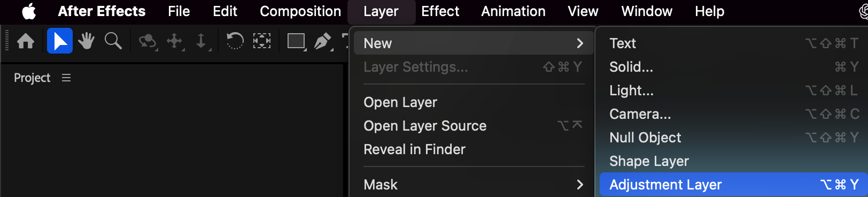Select the Pan camera tool
Image resolution: width=868 pixels, height=197 pixels.
[175, 41]
